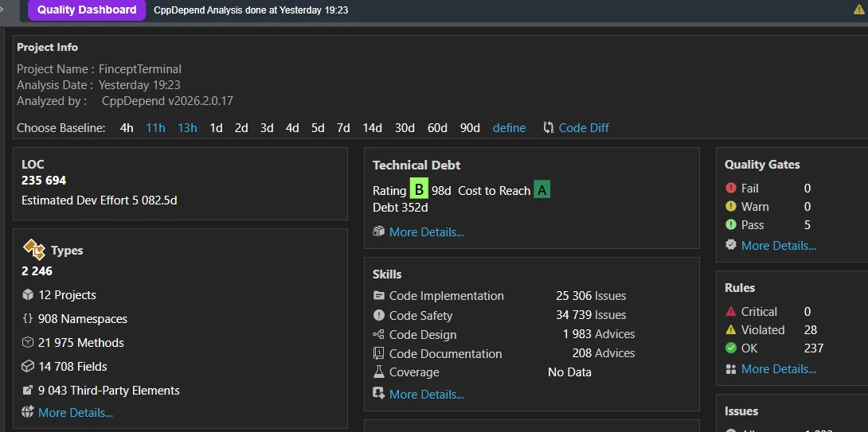868x432 pixels.
Task: Click the Violated count 28
Action: 811,329
